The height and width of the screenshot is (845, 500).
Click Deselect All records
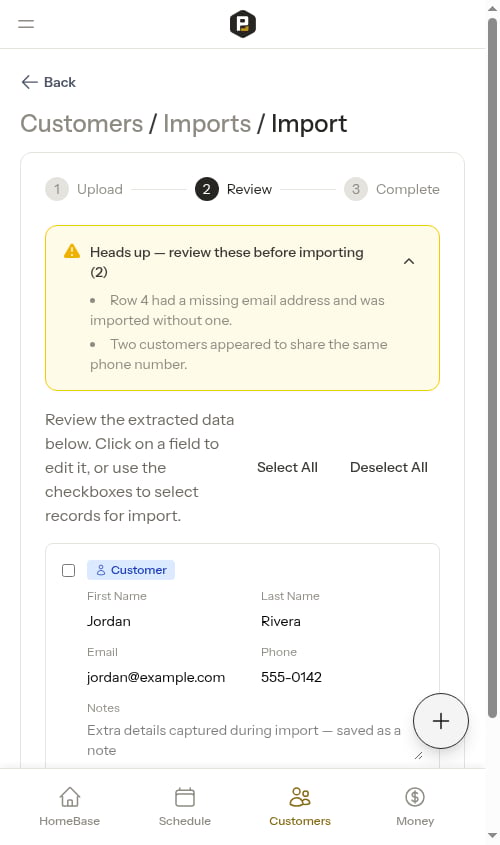pyautogui.click(x=388, y=467)
